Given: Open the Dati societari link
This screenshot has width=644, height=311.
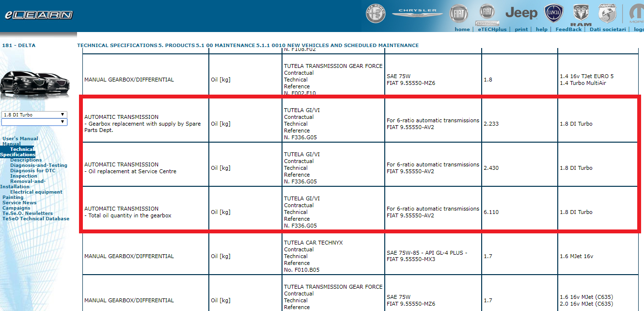Looking at the screenshot, I should [x=608, y=30].
